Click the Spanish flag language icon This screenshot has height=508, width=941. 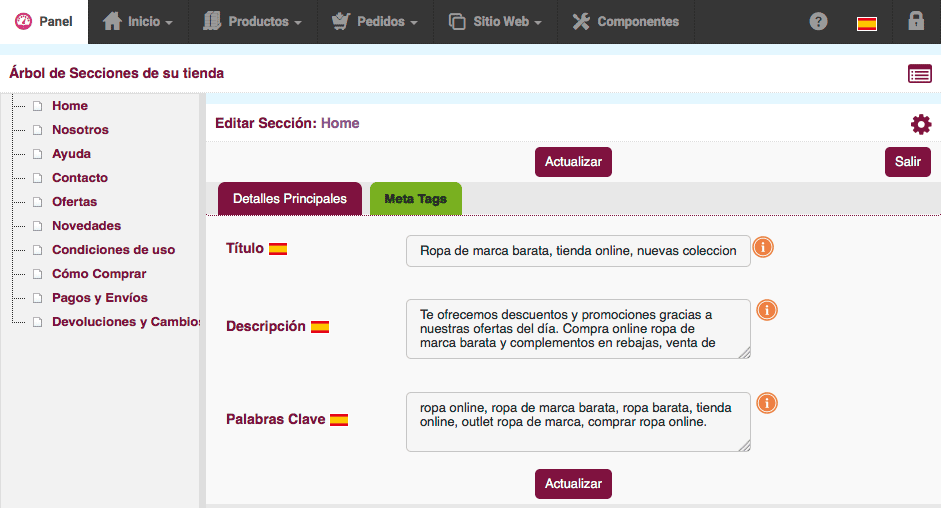[x=867, y=23]
